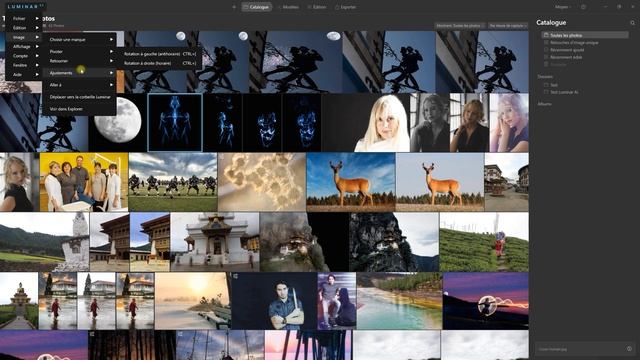Viewport: 640px width, 360px height.
Task: Open the Fichier menu
Action: click(24, 18)
